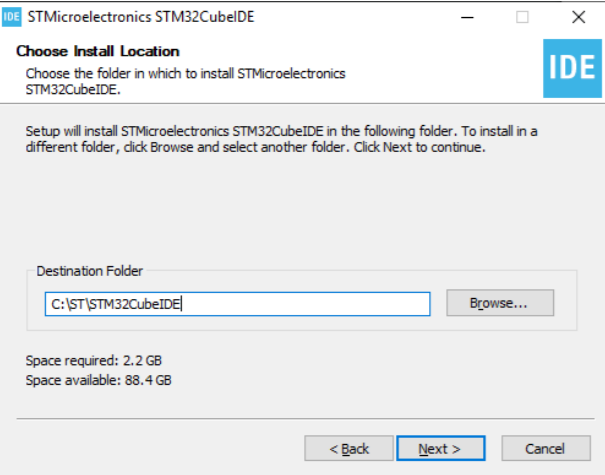Click the 'Choose the folder in which' subtitle

pos(185,81)
